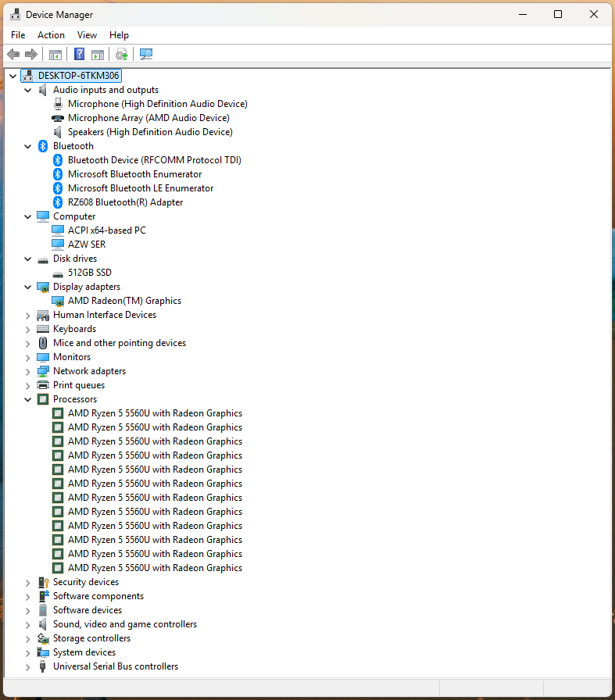Expand the Sound, video and game controllers group
615x700 pixels.
coord(27,625)
